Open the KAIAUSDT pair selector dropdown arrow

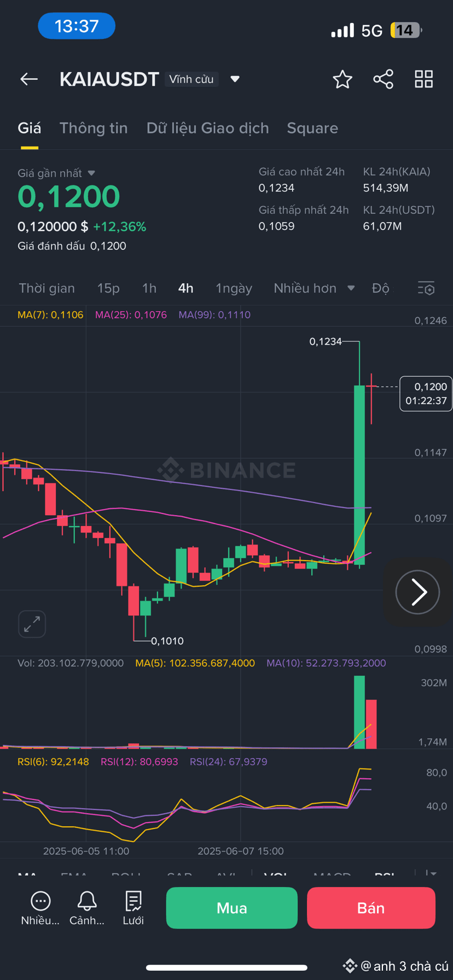(235, 79)
